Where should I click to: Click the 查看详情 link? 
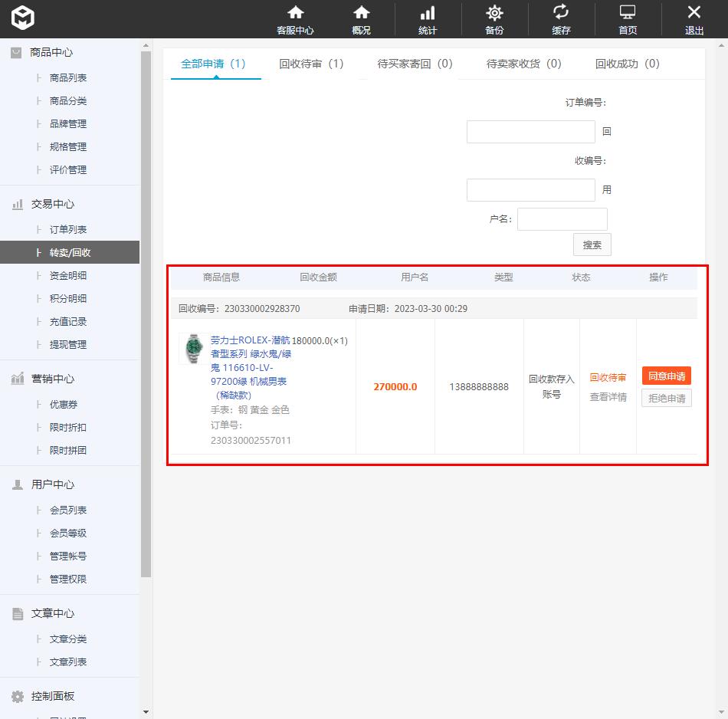coord(608,397)
